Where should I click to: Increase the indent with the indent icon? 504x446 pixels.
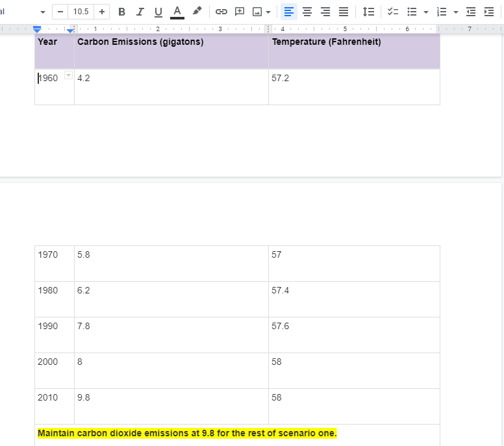click(489, 12)
